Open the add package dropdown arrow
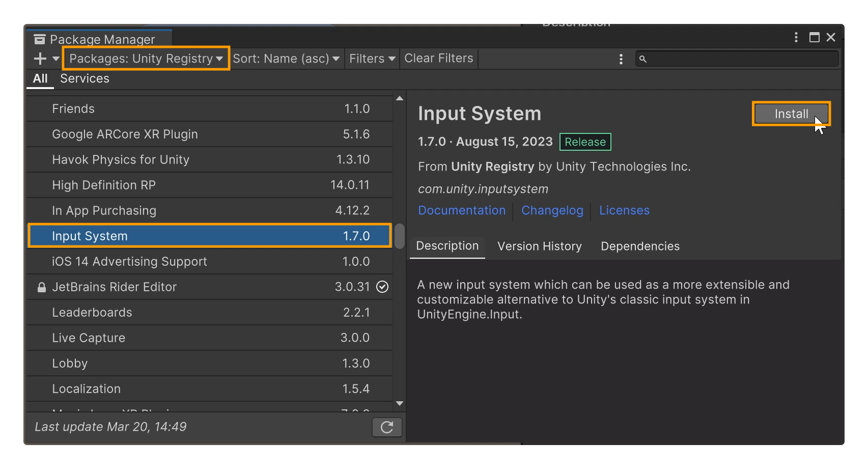This screenshot has width=868, height=469. point(56,59)
